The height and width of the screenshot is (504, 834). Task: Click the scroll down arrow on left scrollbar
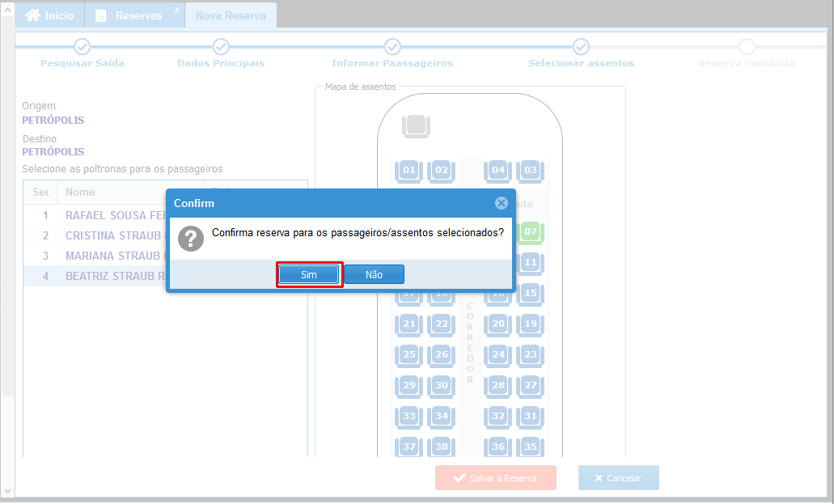pyautogui.click(x=7, y=491)
